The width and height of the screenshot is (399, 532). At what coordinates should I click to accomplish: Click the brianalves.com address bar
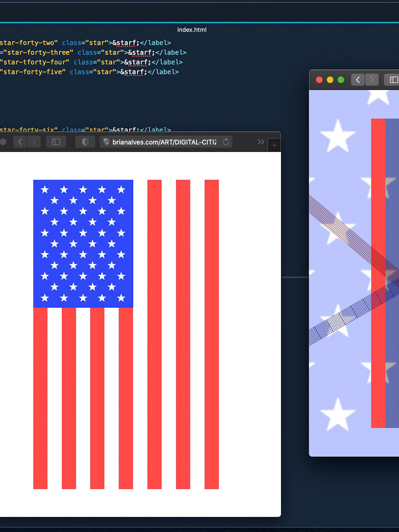(x=166, y=142)
